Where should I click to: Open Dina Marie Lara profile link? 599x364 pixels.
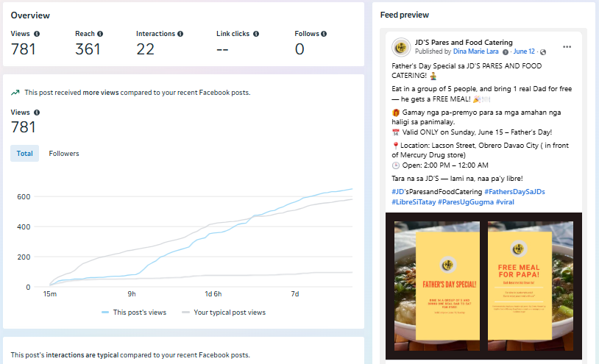(x=475, y=51)
